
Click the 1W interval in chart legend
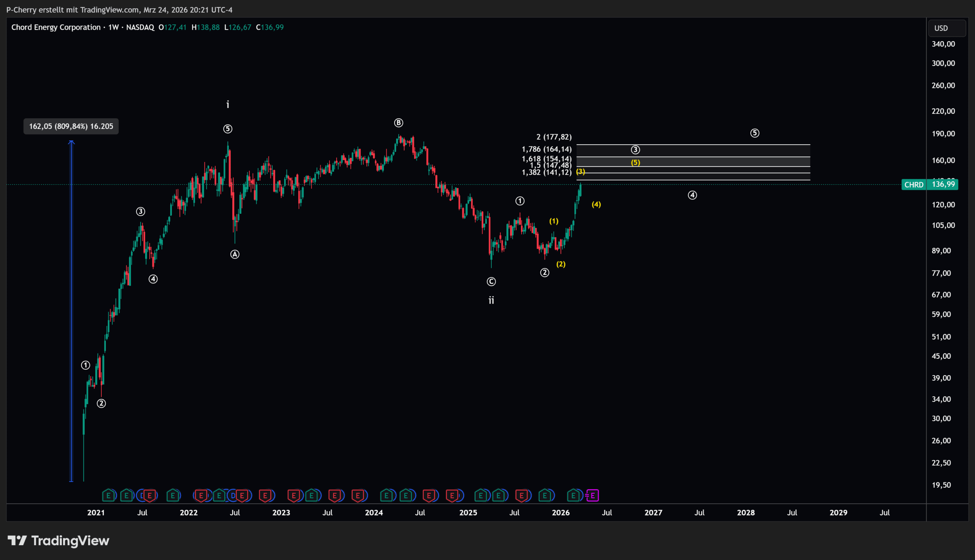[113, 27]
